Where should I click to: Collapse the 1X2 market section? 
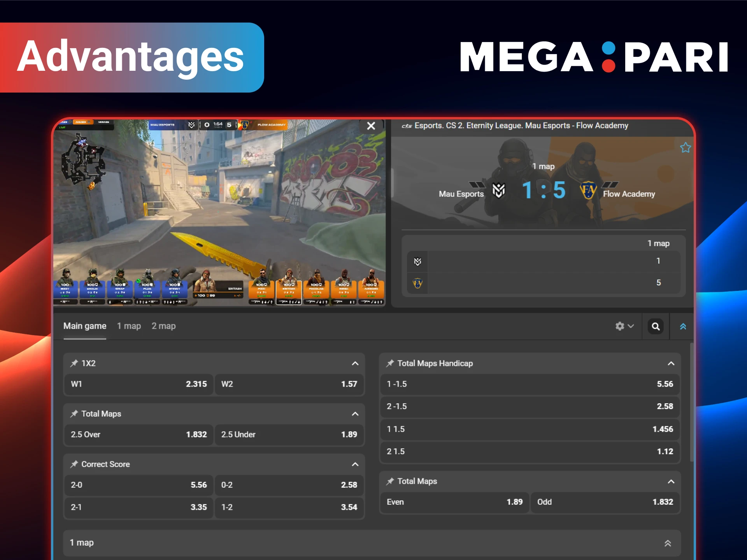(x=355, y=363)
